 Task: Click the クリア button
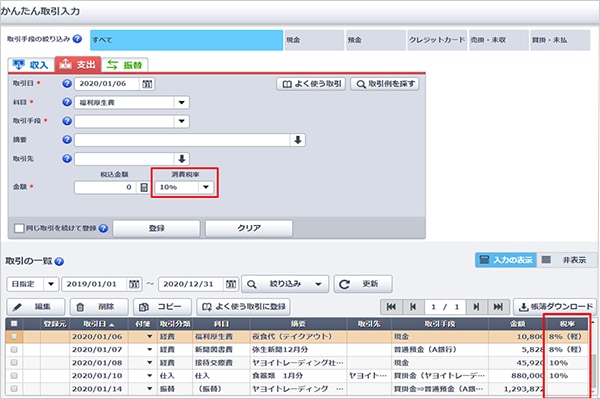click(x=249, y=228)
